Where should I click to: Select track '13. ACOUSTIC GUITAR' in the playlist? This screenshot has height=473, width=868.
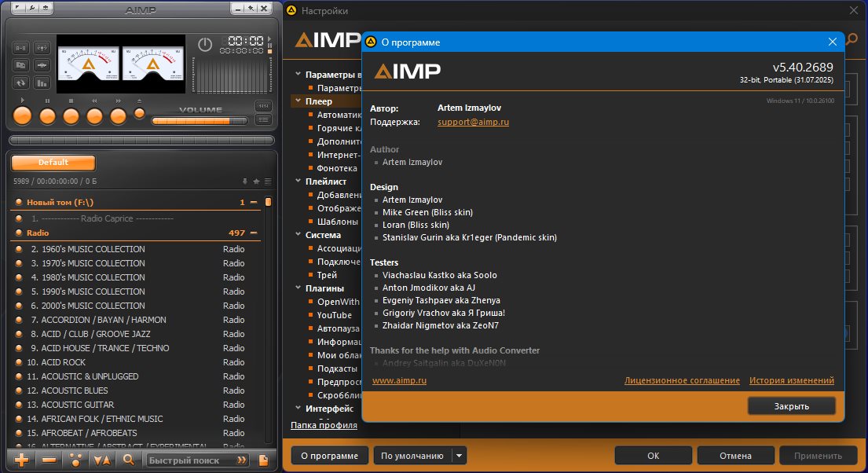(136, 405)
